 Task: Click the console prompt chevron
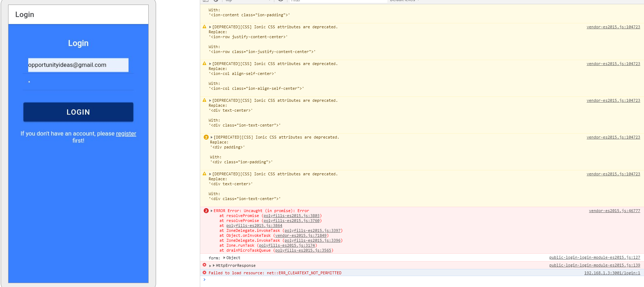(x=204, y=280)
